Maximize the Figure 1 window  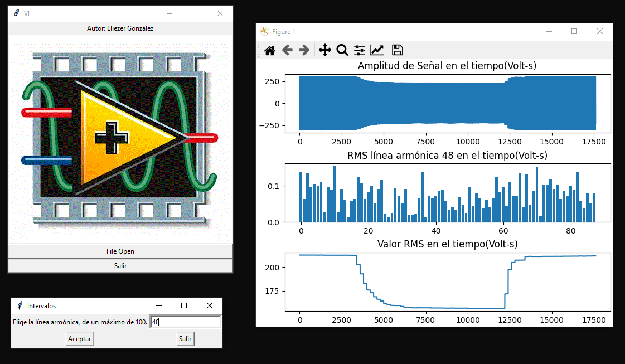coord(574,32)
